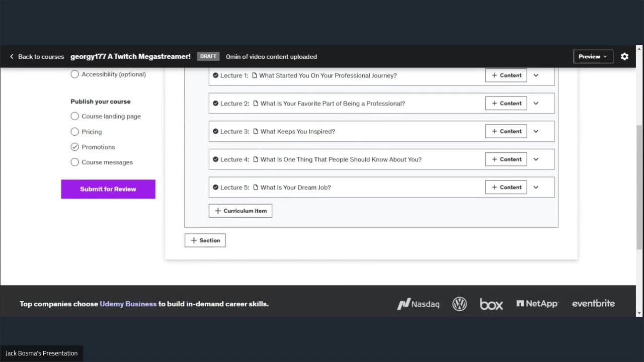Image resolution: width=644 pixels, height=362 pixels.
Task: Click the document icon of Lecture 3
Action: pos(256,131)
